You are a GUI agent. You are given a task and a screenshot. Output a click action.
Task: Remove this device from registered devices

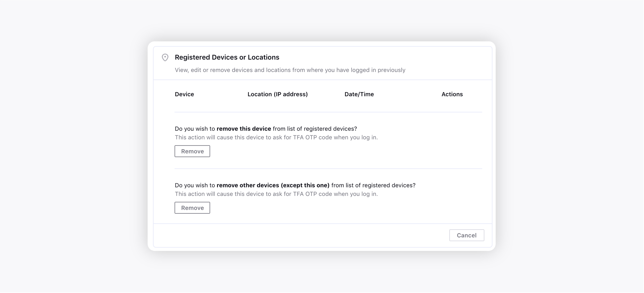[x=192, y=151]
